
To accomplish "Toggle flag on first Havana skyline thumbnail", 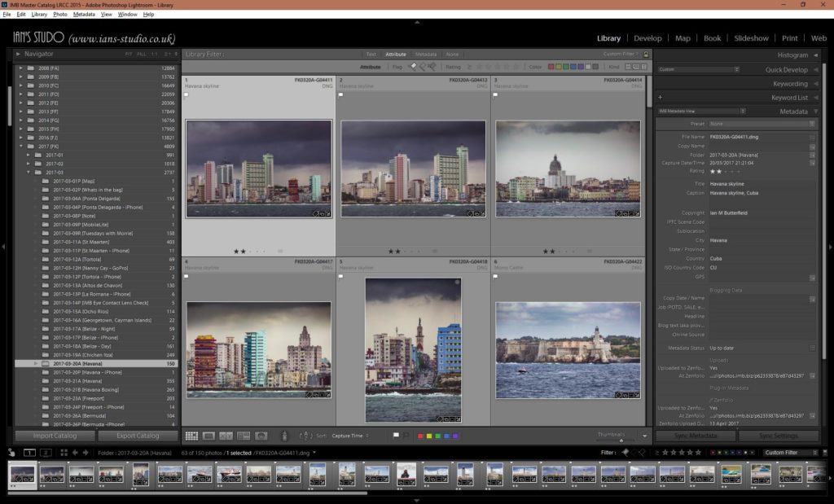I will click(x=187, y=94).
